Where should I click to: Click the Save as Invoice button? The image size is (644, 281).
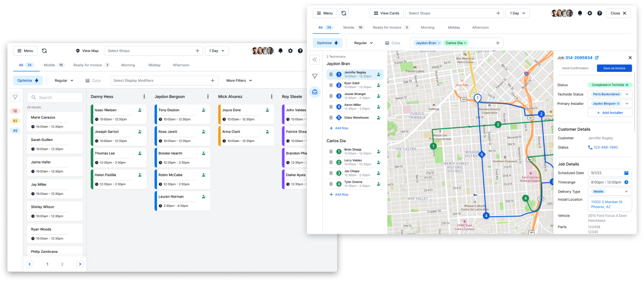(x=614, y=68)
